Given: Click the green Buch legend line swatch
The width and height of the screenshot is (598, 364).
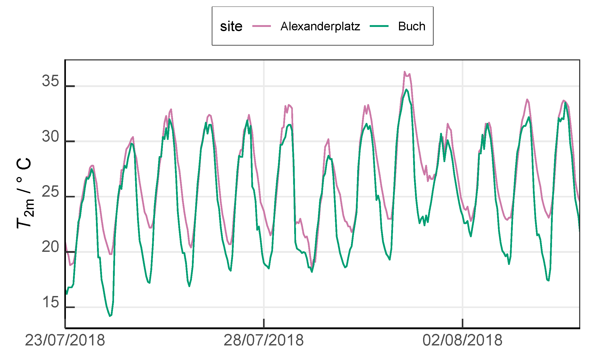Looking at the screenshot, I should (x=379, y=26).
